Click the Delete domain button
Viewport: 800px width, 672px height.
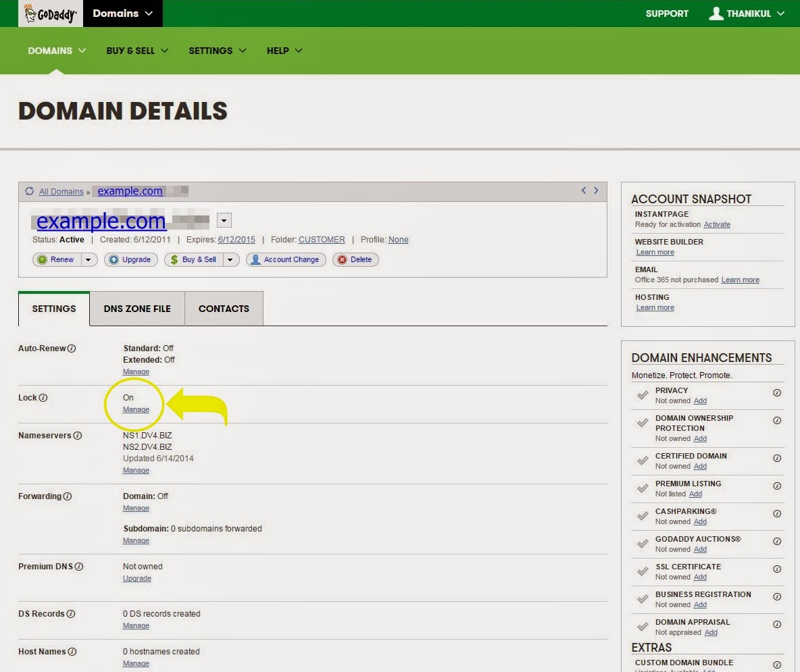coord(355,259)
